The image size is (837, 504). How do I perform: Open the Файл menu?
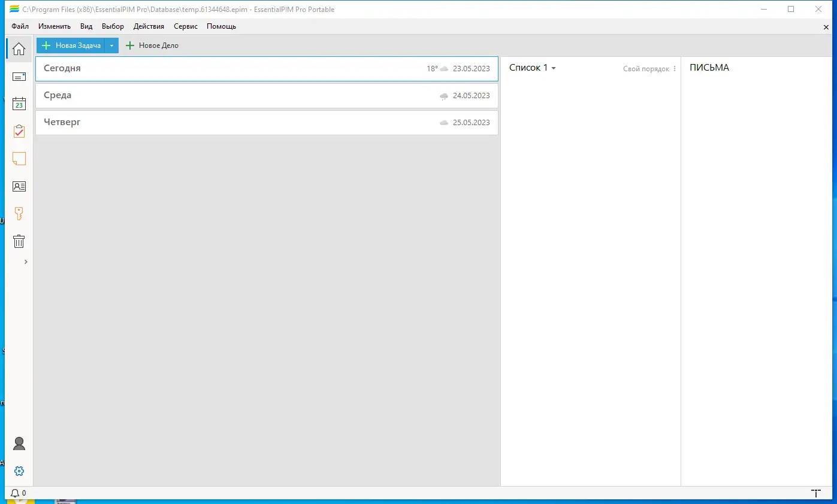click(x=20, y=26)
